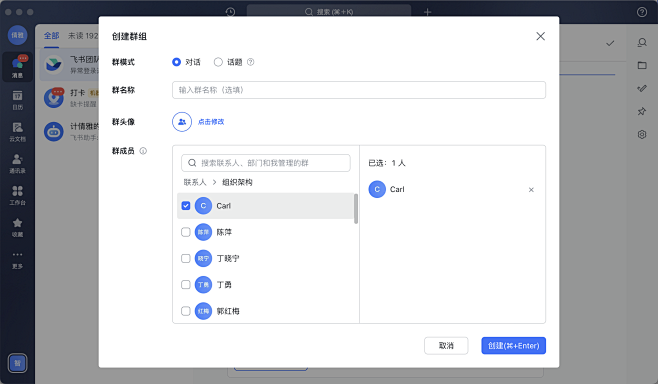This screenshot has width=658, height=384.
Task: Open the More ellipsis in sidebar
Action: tap(17, 259)
